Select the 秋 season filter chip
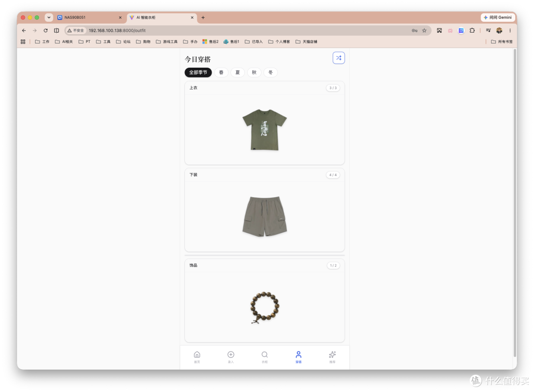The width and height of the screenshot is (534, 392). [x=254, y=72]
